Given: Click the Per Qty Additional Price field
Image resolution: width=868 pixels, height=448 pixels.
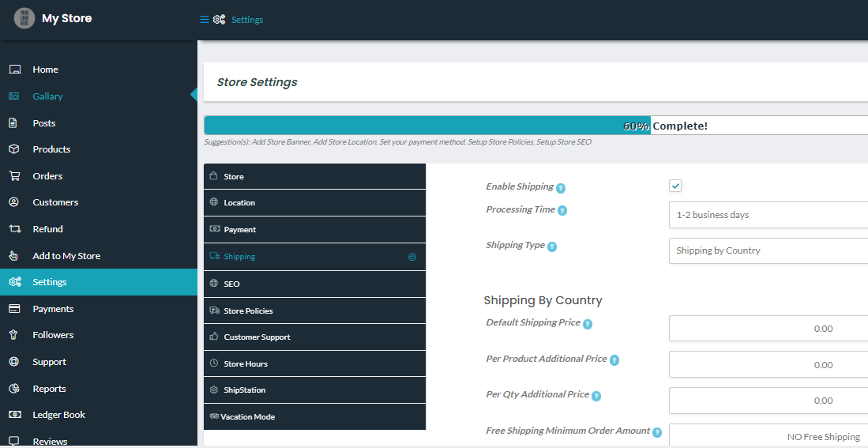Looking at the screenshot, I should [x=768, y=401].
